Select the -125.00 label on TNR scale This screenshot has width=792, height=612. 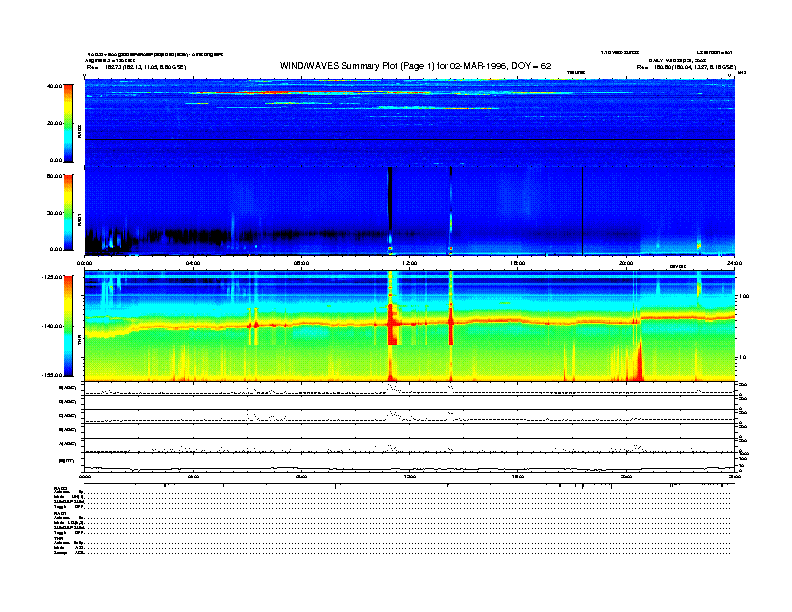coord(52,277)
